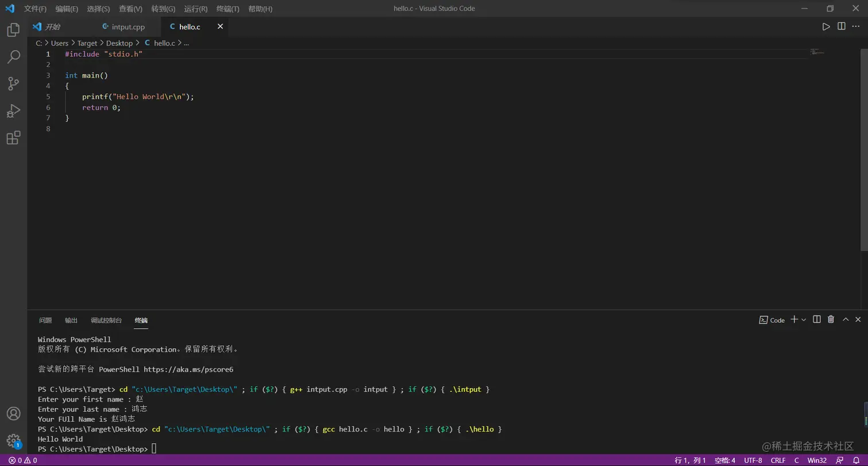Open notifications bell in status bar

pyautogui.click(x=856, y=460)
